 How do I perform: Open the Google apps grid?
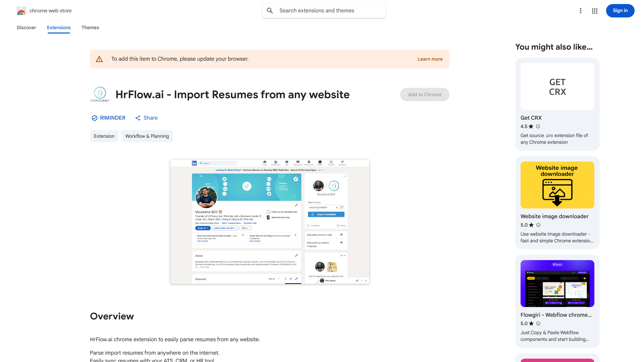tap(594, 11)
